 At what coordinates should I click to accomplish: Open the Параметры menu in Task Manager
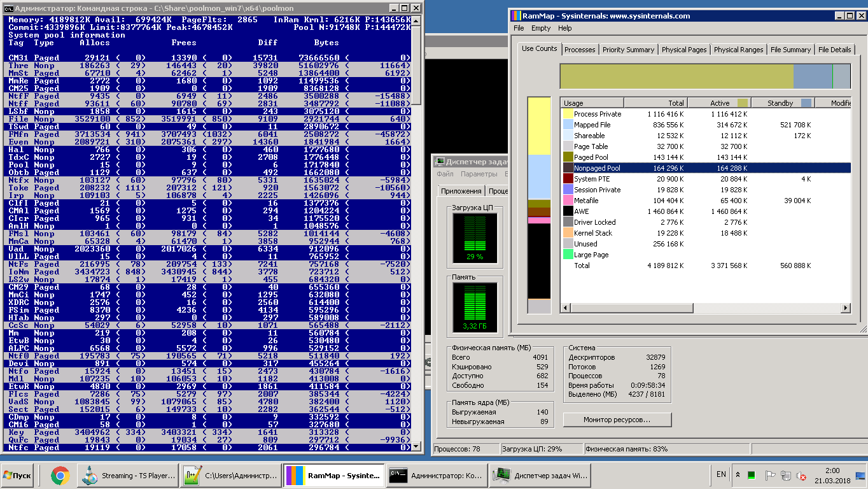coord(479,174)
